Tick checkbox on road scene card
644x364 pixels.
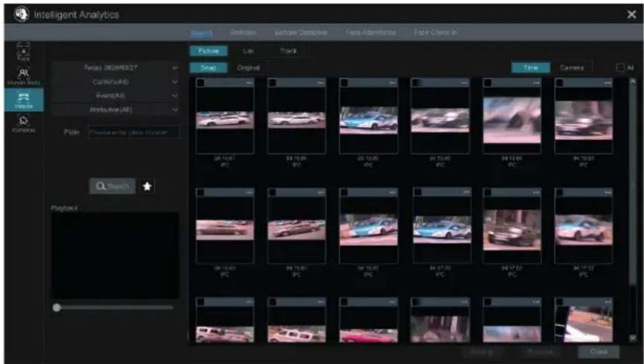click(x=560, y=302)
